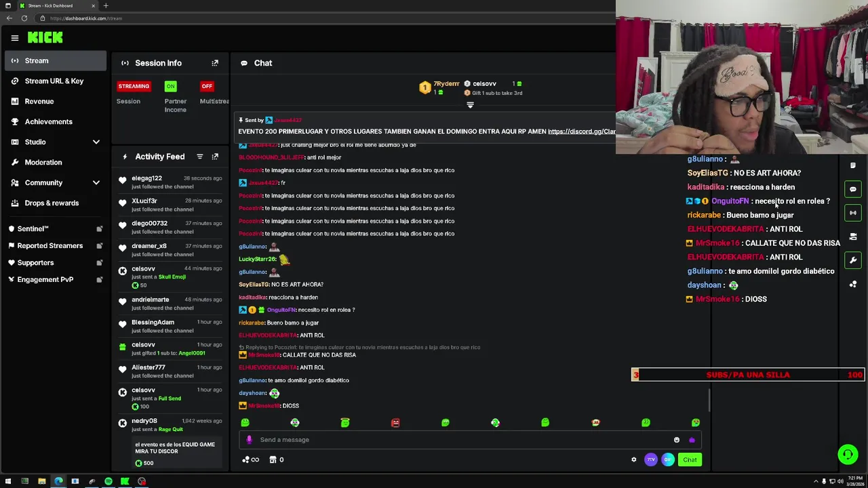
Task: Open the Windows Start menu
Action: (x=8, y=481)
